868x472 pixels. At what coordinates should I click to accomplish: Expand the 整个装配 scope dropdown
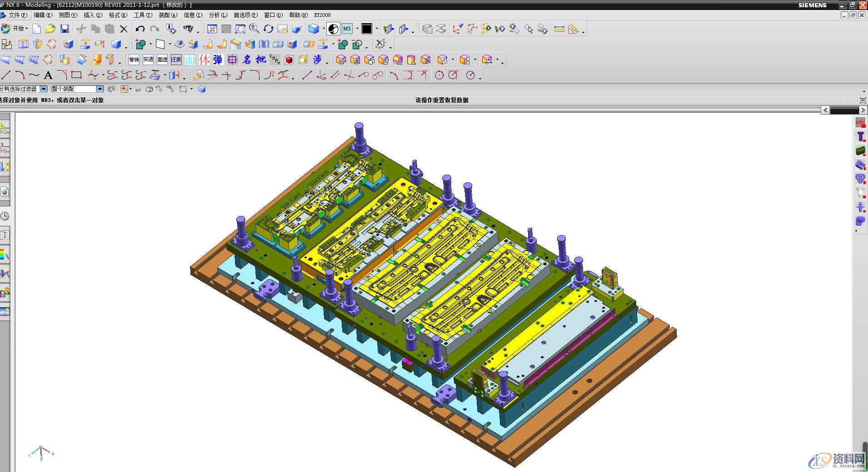coord(100,89)
